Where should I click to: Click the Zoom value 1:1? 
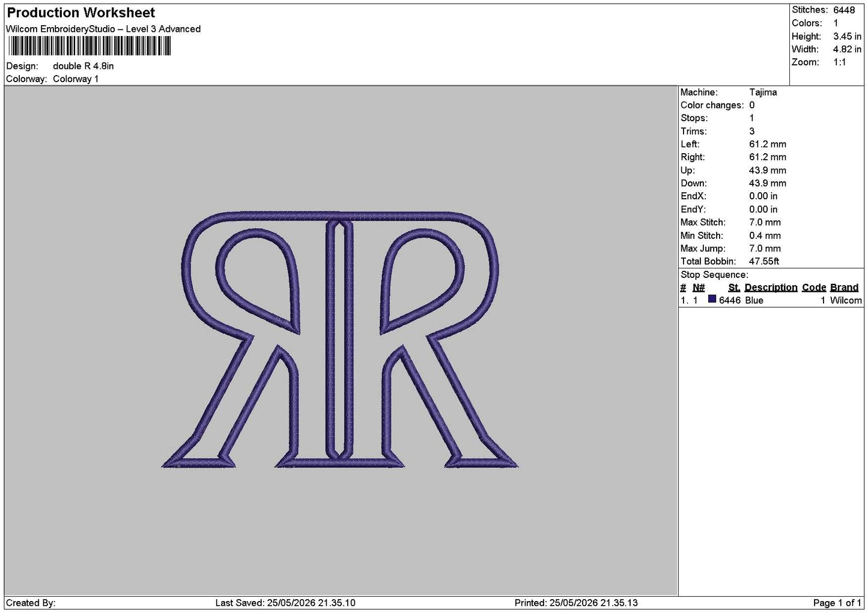[x=839, y=62]
